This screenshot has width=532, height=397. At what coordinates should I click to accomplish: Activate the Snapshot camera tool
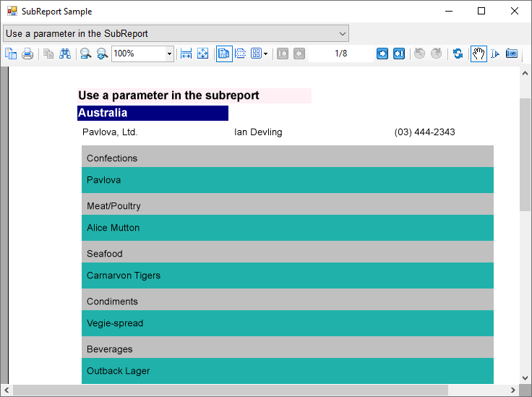[512, 54]
